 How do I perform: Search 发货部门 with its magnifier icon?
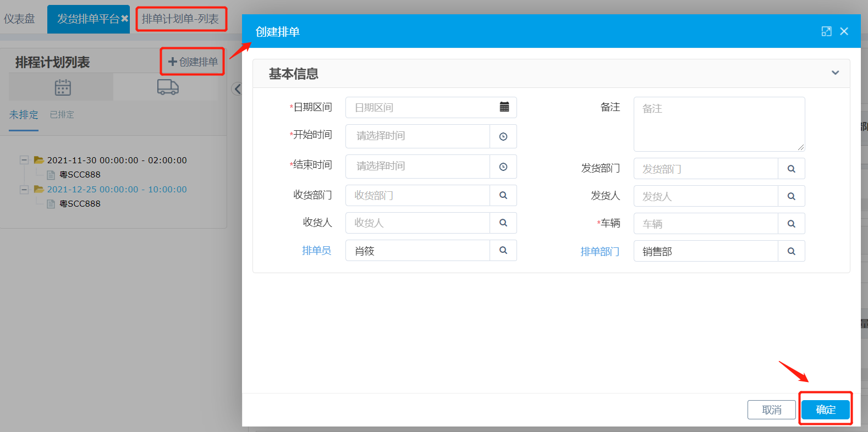pyautogui.click(x=792, y=169)
